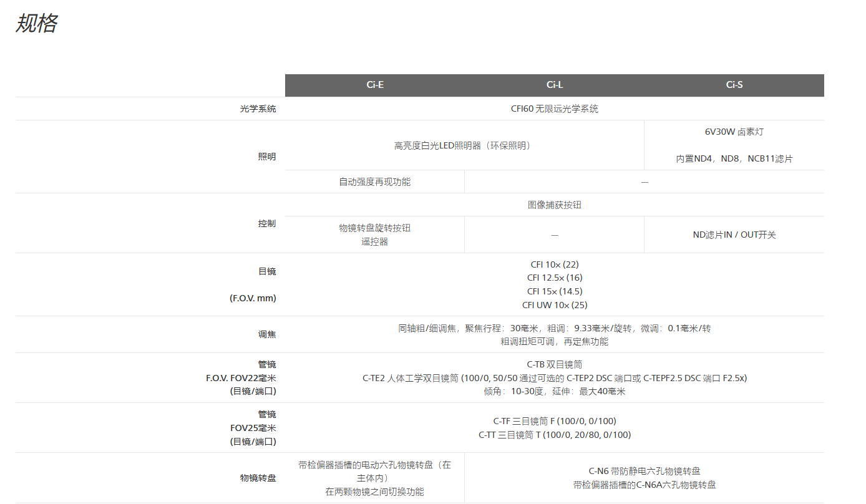Select the 光学系统 row label
The height and width of the screenshot is (504, 866).
pyautogui.click(x=258, y=109)
